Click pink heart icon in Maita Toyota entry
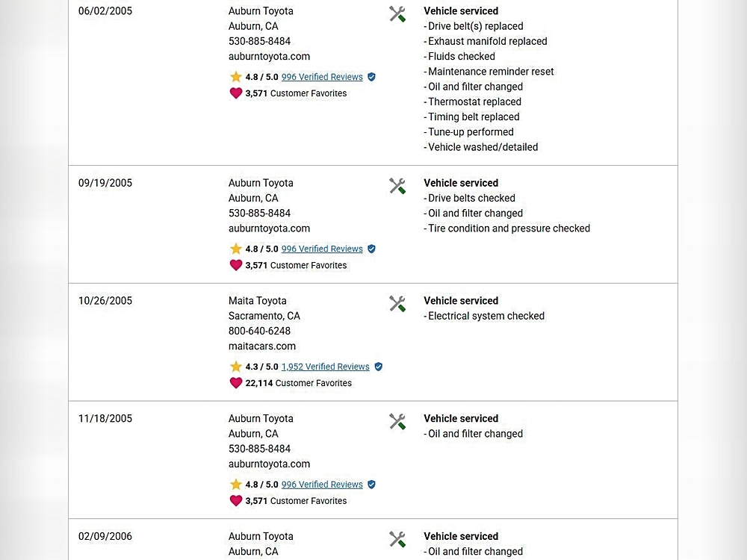The image size is (747, 560). coord(236,383)
